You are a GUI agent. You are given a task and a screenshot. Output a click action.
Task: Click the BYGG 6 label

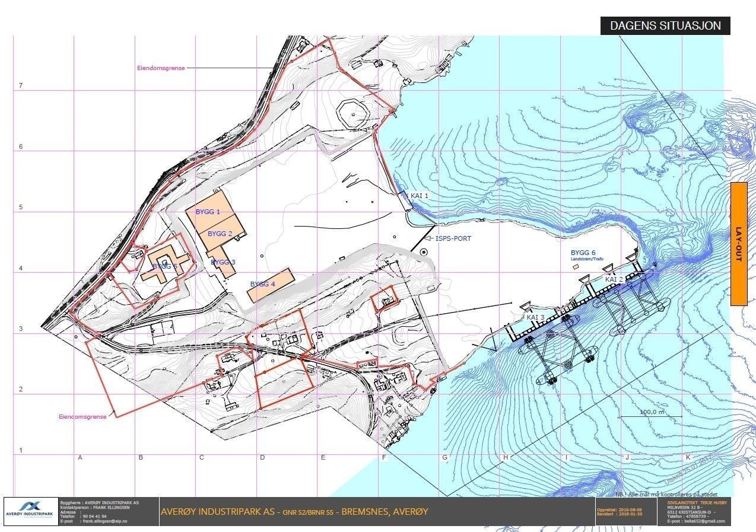click(x=583, y=253)
